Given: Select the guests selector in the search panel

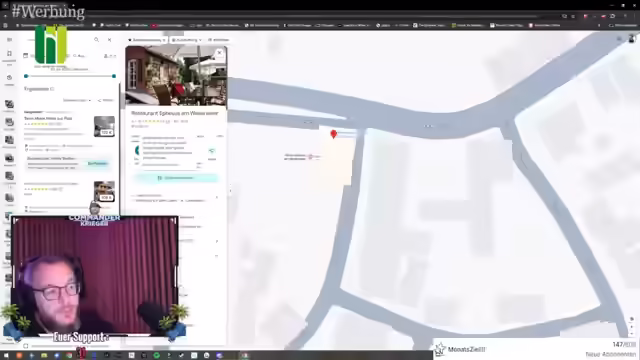Looking at the screenshot, I should click(109, 56).
